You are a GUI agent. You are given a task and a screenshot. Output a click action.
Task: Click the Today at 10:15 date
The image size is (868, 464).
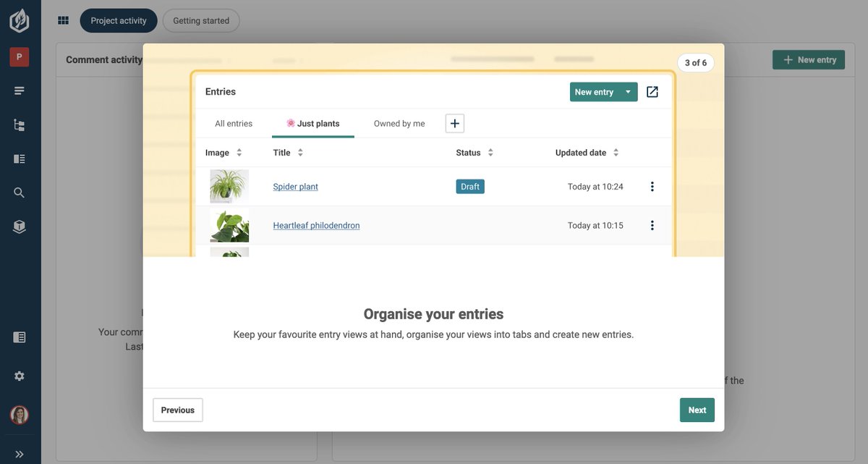595,226
